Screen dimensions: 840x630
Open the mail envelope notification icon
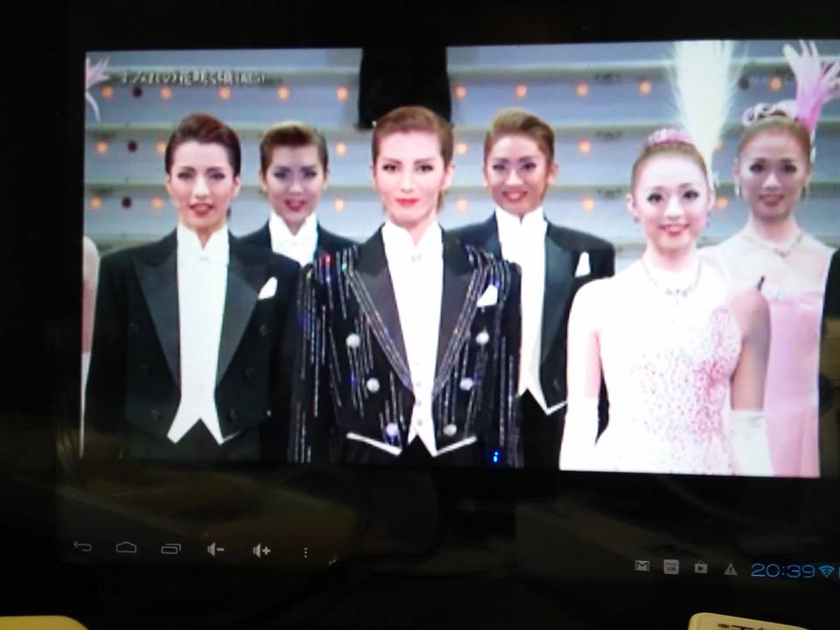(x=642, y=566)
